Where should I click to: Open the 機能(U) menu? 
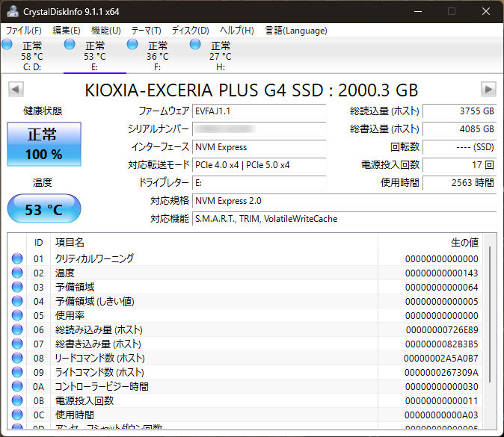105,31
